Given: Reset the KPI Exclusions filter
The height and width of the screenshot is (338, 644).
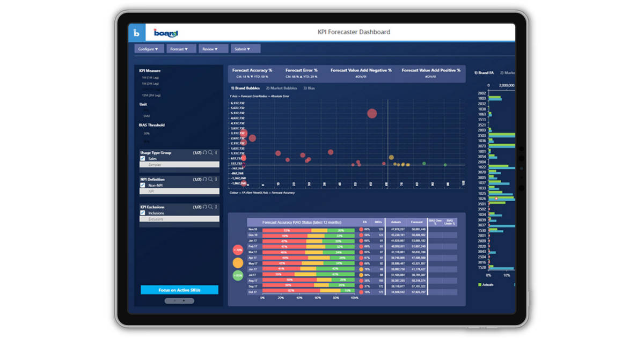Looking at the screenshot, I should 204,207.
